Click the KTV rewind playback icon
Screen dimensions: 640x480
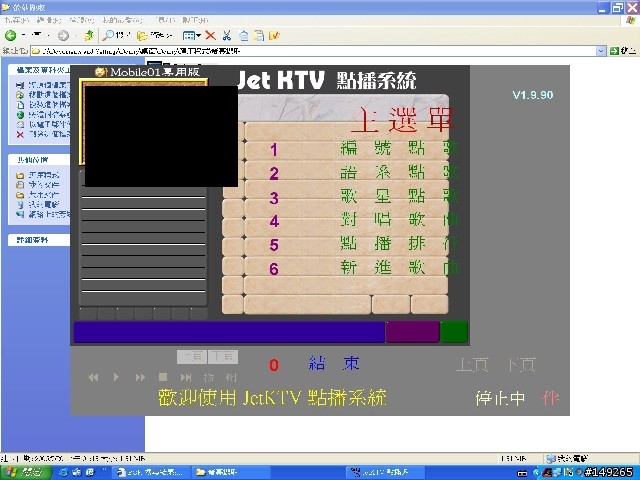pyautogui.click(x=93, y=378)
